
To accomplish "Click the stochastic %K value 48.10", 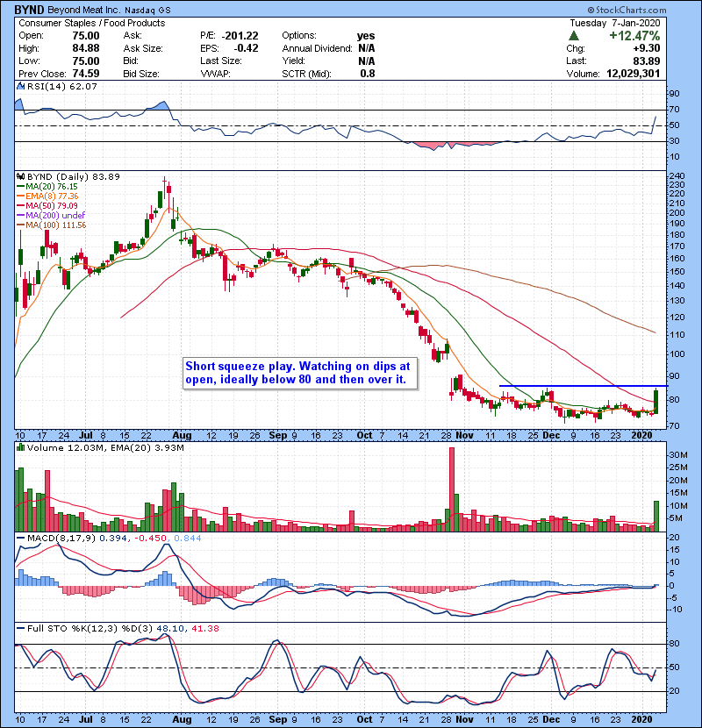I will 170,628.
